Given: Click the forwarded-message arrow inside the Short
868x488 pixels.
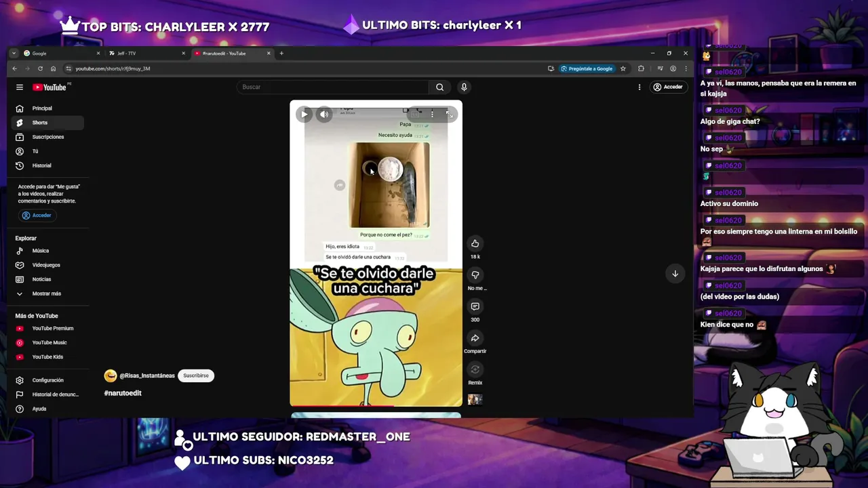Looking at the screenshot, I should point(340,185).
